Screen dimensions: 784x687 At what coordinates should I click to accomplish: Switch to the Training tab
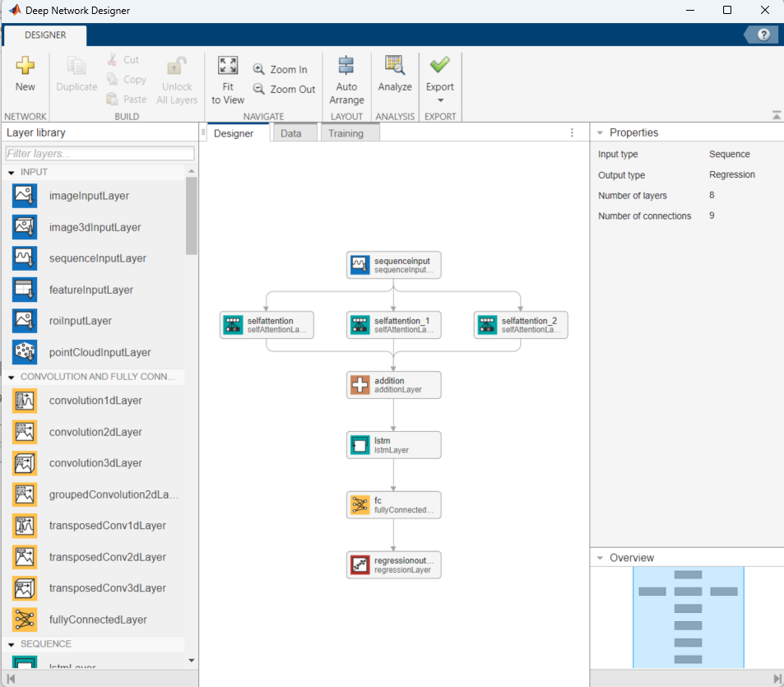coord(346,133)
